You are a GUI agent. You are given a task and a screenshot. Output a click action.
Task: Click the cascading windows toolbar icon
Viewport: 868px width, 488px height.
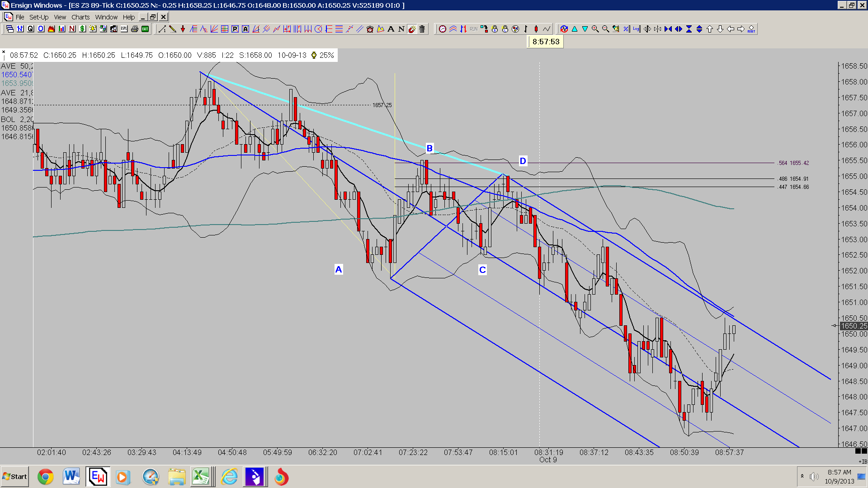click(10, 29)
